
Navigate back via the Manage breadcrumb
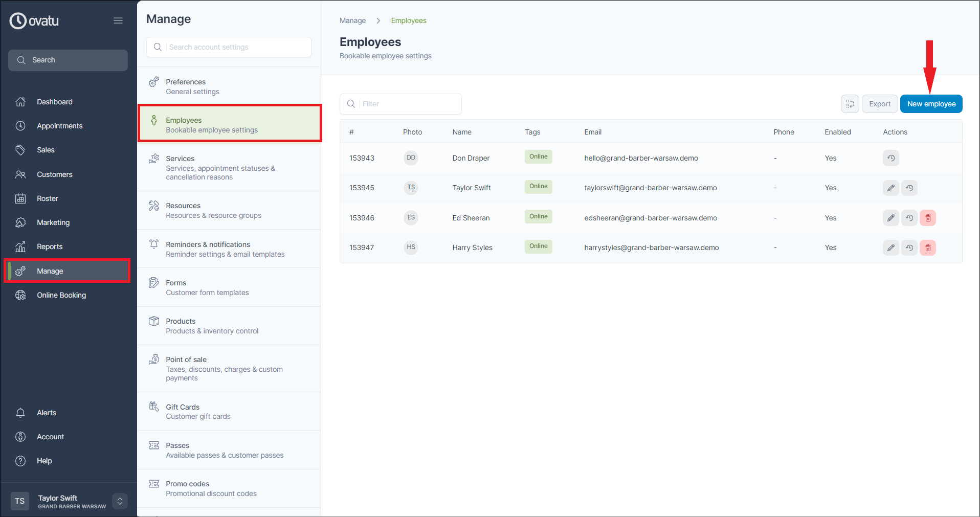(352, 20)
